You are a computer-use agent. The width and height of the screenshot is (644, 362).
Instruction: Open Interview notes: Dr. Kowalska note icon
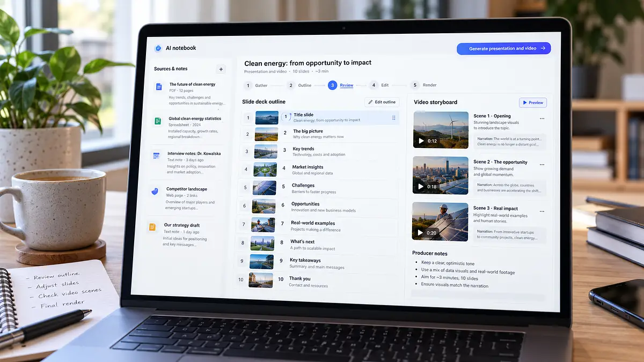(156, 156)
